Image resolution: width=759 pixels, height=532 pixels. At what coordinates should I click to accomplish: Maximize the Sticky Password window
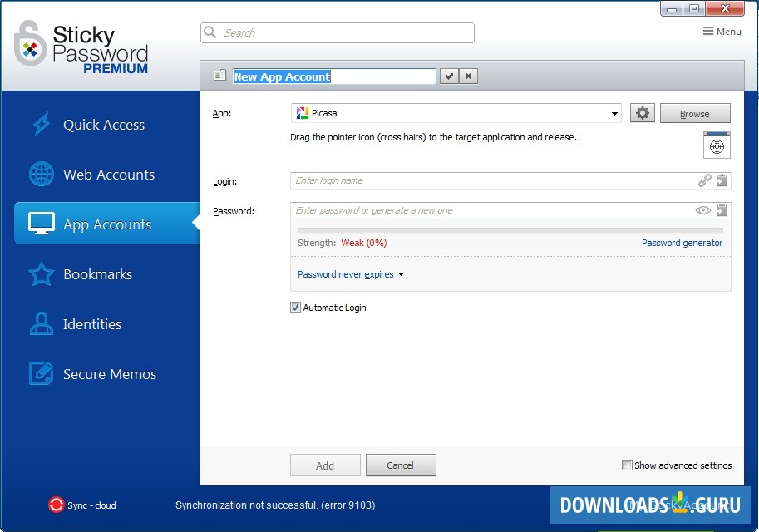click(693, 8)
